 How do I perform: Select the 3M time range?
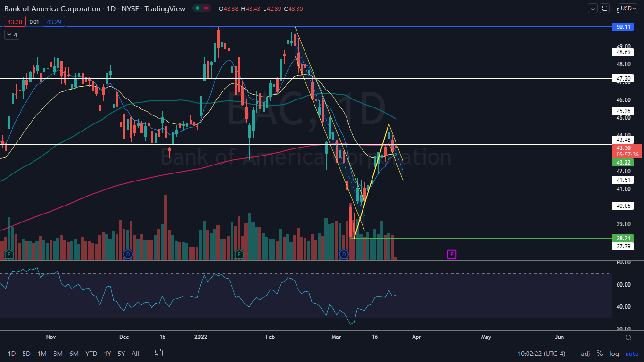(58, 354)
